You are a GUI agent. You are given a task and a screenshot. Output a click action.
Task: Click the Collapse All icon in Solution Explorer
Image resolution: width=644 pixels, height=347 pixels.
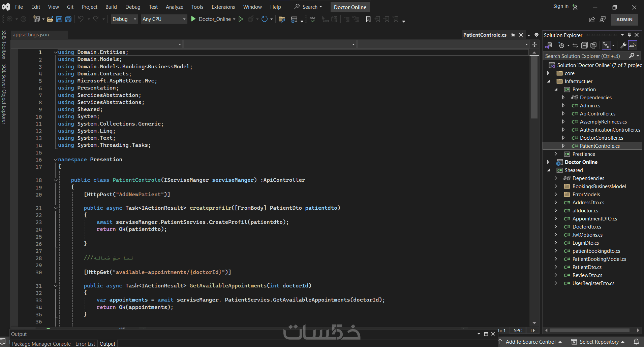click(x=584, y=45)
